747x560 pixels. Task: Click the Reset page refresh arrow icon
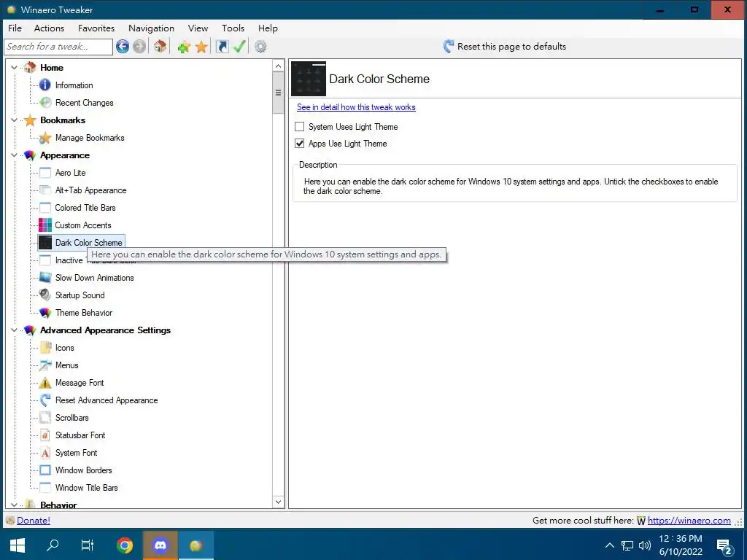tap(448, 46)
